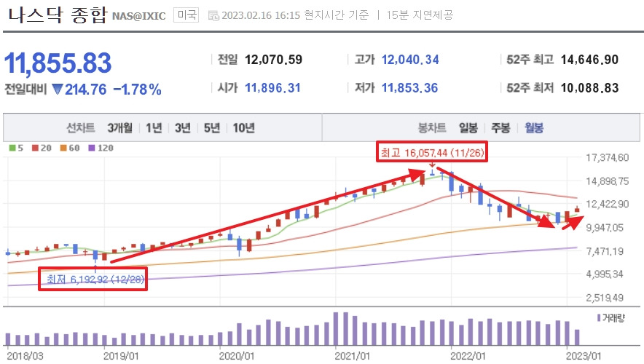
Task: Click the 2020/01 x-axis date label
Action: coord(237,356)
